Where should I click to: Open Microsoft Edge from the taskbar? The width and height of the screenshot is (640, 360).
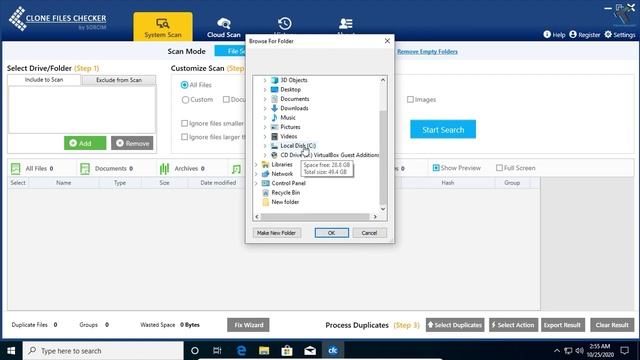tap(241, 351)
